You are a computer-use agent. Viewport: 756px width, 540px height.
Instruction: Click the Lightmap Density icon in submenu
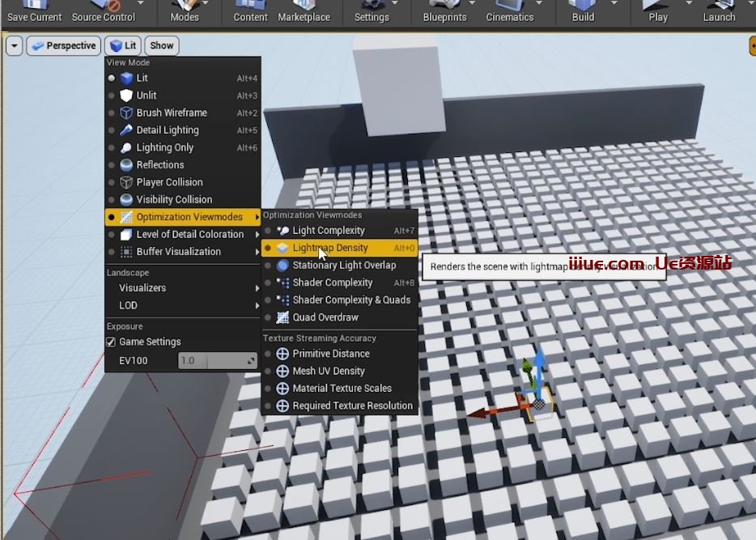coord(282,248)
